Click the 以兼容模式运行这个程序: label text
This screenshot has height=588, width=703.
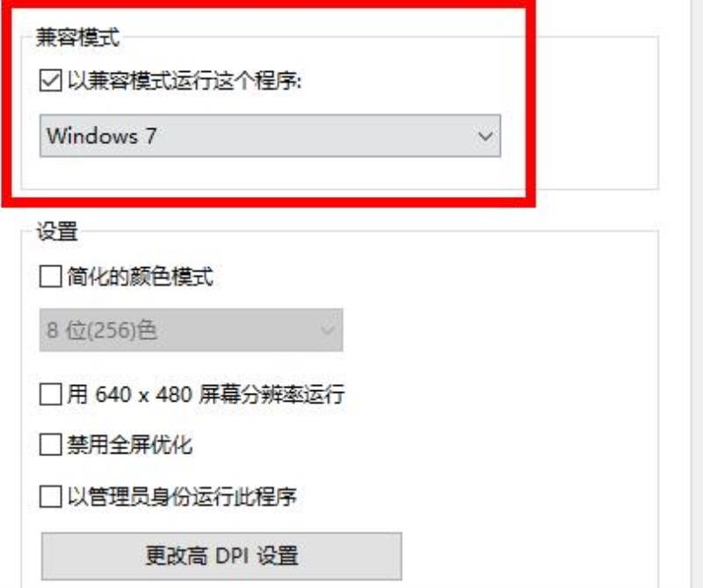(x=185, y=81)
